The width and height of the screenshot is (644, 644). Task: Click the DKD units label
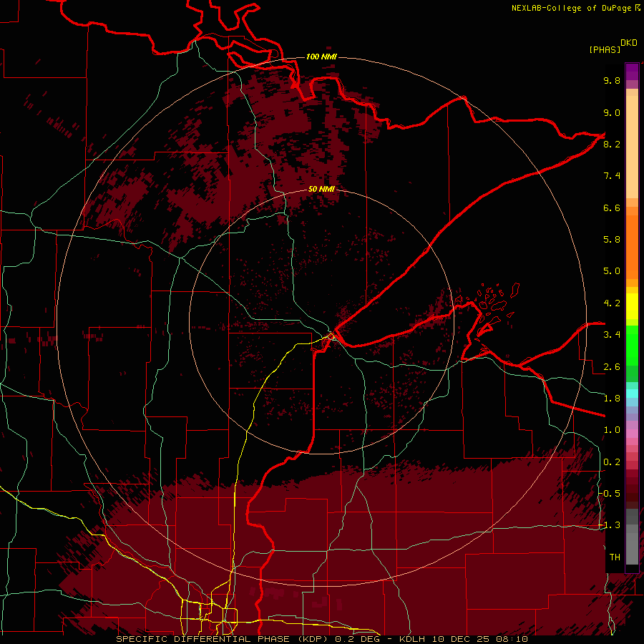click(x=629, y=43)
